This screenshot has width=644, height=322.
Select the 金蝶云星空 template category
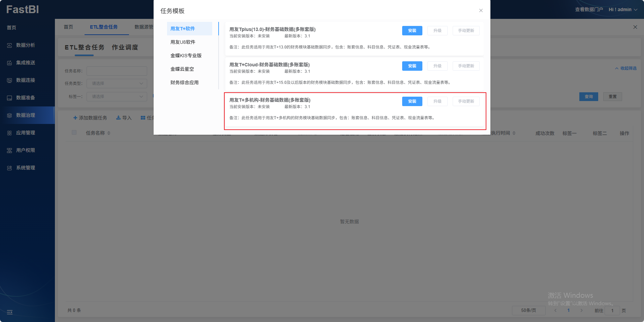click(x=182, y=69)
